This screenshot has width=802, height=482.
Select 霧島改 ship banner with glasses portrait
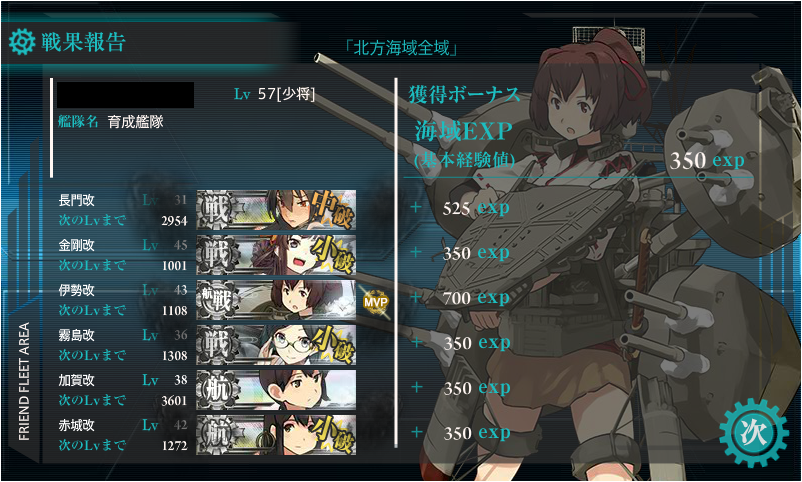pos(276,345)
